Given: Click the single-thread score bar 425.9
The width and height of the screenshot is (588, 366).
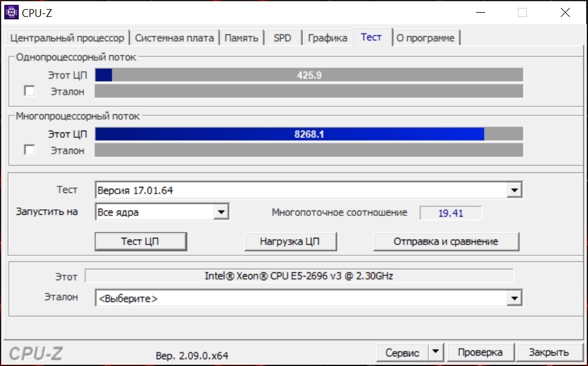Looking at the screenshot, I should 309,75.
